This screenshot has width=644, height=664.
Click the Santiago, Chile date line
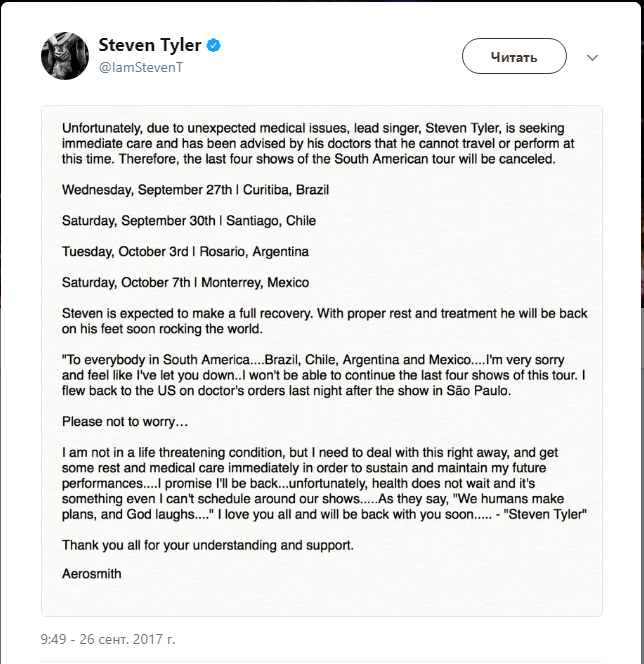[x=187, y=220]
